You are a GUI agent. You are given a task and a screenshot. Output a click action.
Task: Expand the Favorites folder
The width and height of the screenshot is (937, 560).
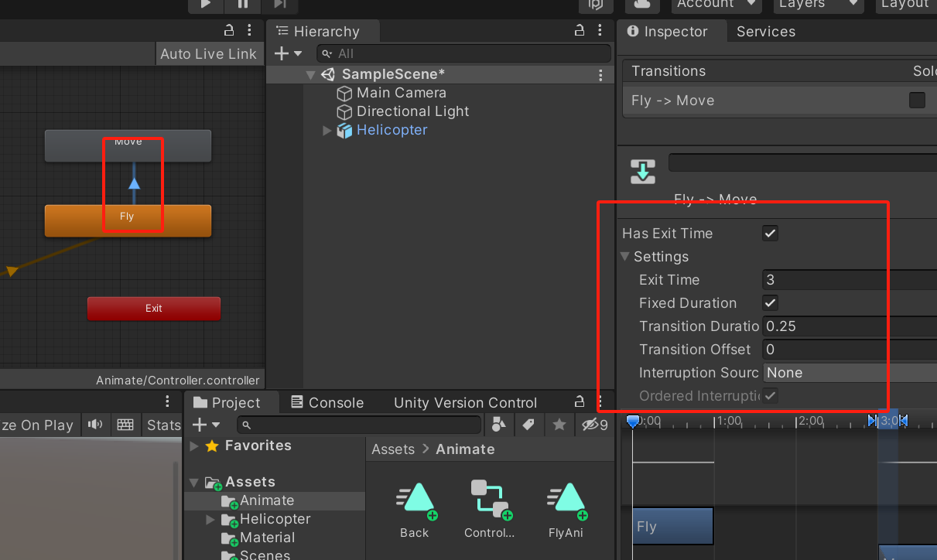pos(194,446)
